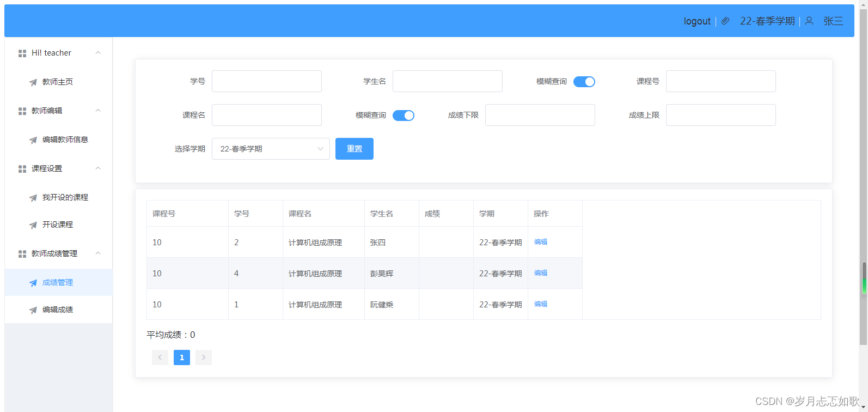The width and height of the screenshot is (868, 412).
Task: Click student name 张四 in the table
Action: tap(378, 243)
